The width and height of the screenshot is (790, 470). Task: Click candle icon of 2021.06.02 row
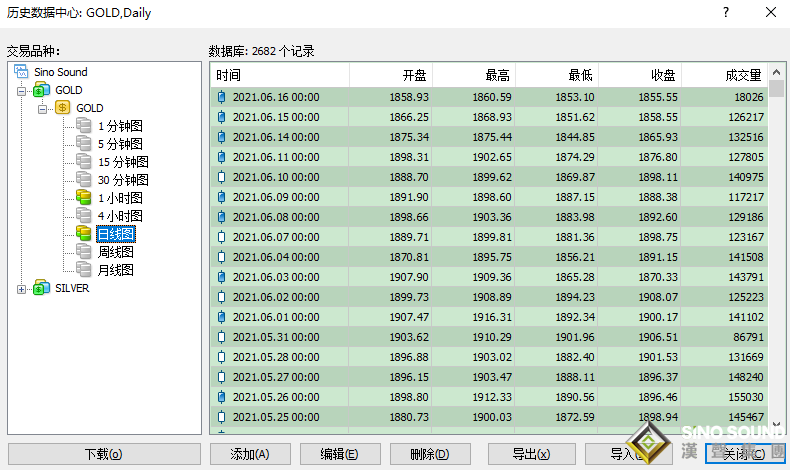(221, 297)
